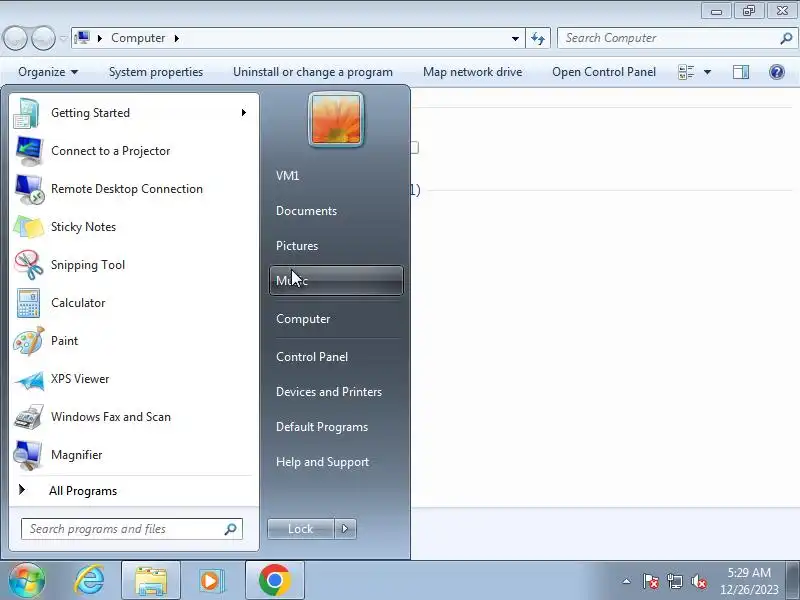Open Windows Explorer taskbar icon
The image size is (800, 600).
click(151, 581)
